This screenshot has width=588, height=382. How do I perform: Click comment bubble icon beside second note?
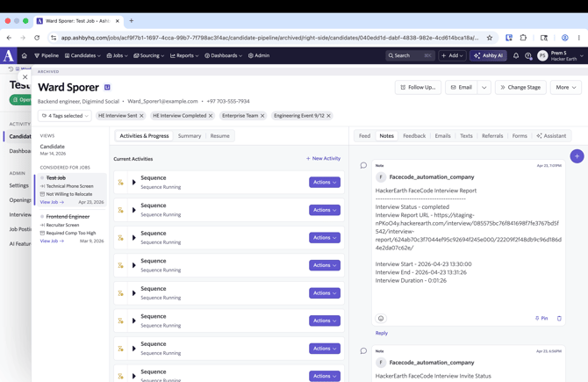(x=363, y=351)
